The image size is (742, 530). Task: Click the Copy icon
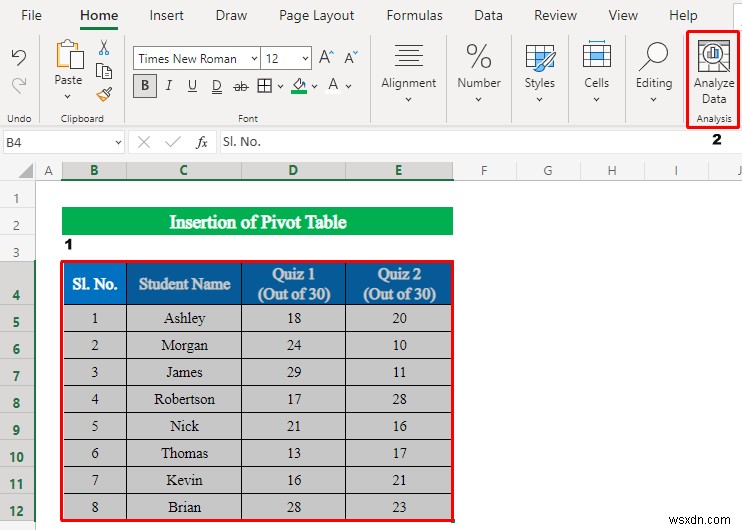tap(104, 71)
